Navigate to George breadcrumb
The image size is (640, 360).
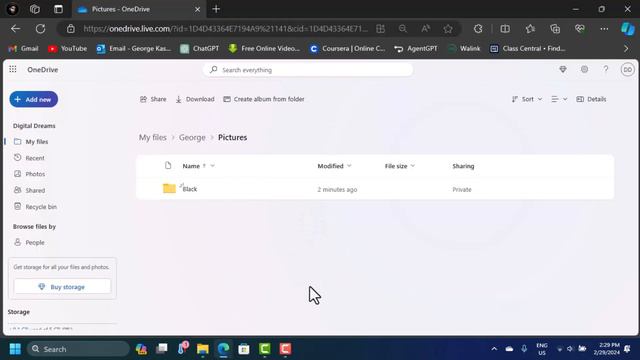click(x=192, y=138)
